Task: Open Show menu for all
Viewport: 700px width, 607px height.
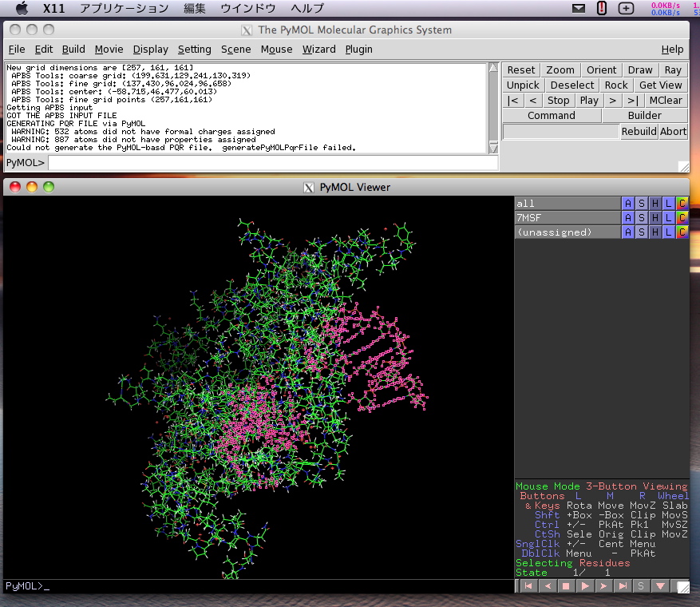Action: (642, 204)
